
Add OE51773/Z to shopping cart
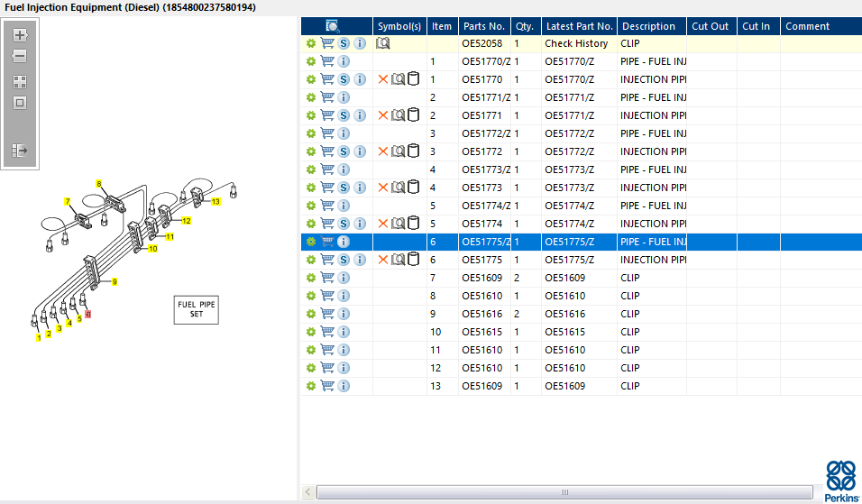point(327,170)
